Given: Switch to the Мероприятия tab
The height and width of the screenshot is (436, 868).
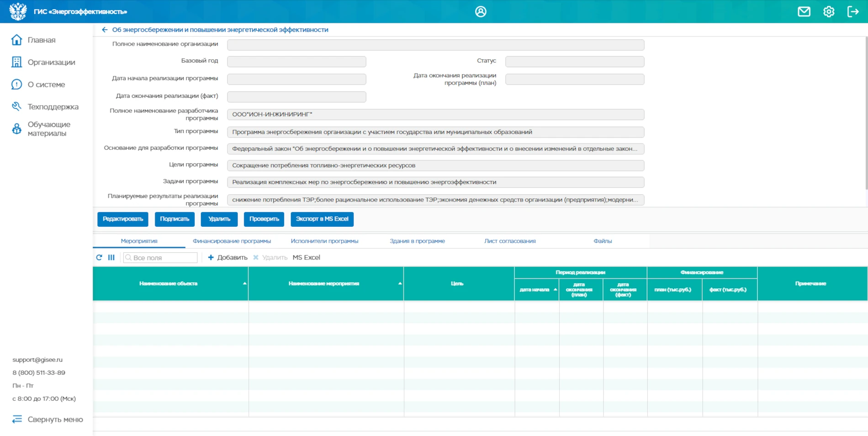Looking at the screenshot, I should (x=139, y=241).
